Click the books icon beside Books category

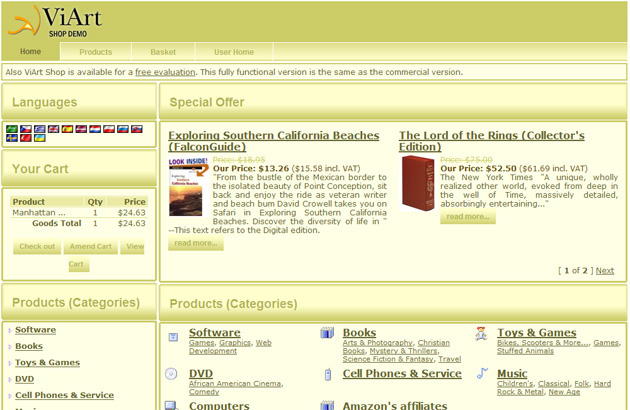(327, 332)
